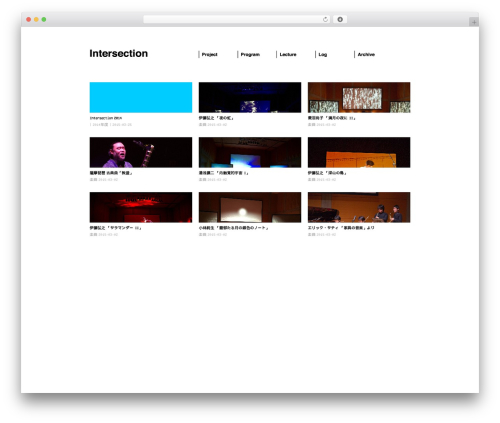This screenshot has height=423, width=500.
Task: Open a new tab with the plus button
Action: (x=474, y=22)
